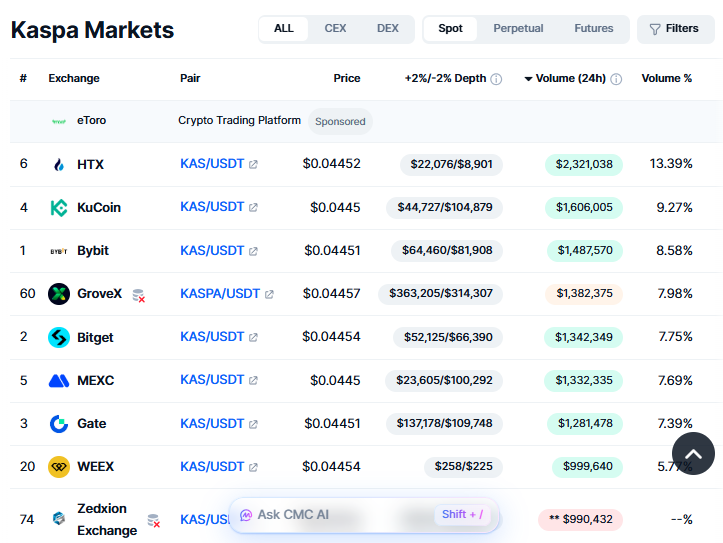Click the Bybit exchange logo
The width and height of the screenshot is (723, 543).
pyautogui.click(x=59, y=251)
